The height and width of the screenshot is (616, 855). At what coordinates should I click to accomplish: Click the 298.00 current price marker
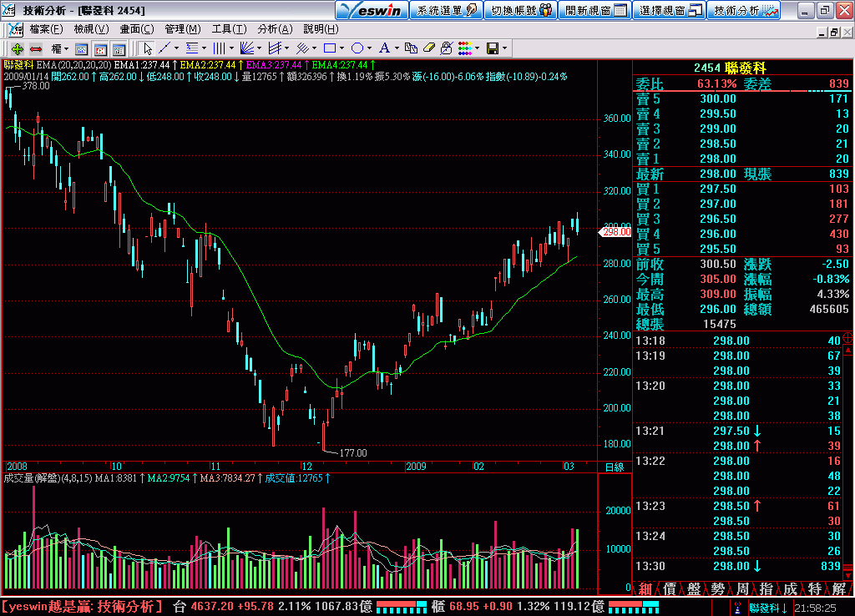tap(615, 232)
